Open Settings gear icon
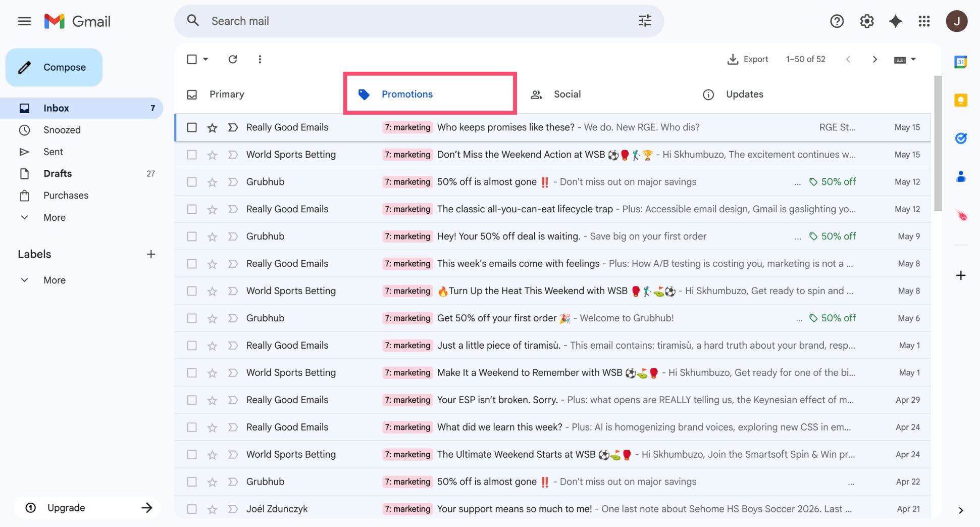The width and height of the screenshot is (980, 527). 866,21
